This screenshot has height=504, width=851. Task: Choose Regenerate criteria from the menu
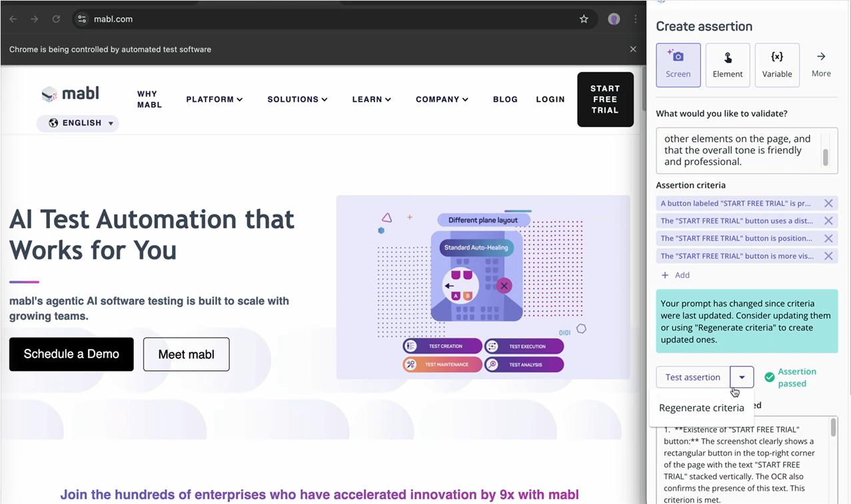pyautogui.click(x=702, y=408)
